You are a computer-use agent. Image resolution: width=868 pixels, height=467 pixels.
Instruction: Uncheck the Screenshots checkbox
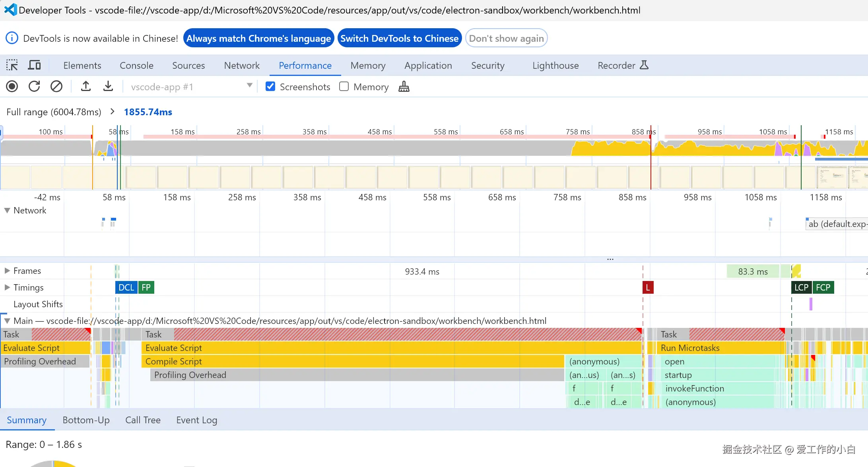coord(270,87)
